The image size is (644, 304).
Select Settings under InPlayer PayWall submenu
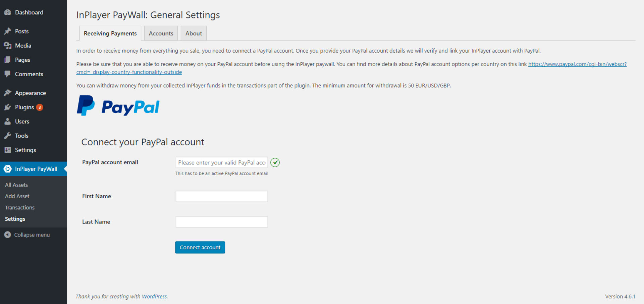15,219
